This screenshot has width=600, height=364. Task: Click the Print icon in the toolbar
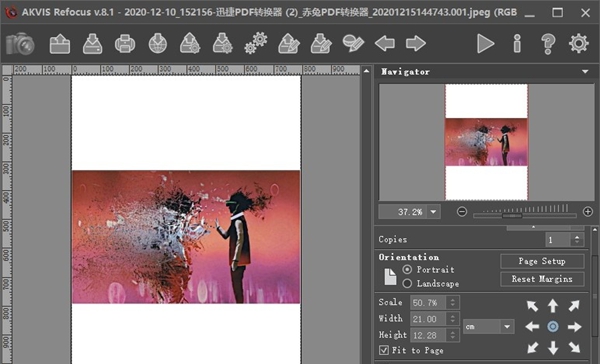[125, 44]
